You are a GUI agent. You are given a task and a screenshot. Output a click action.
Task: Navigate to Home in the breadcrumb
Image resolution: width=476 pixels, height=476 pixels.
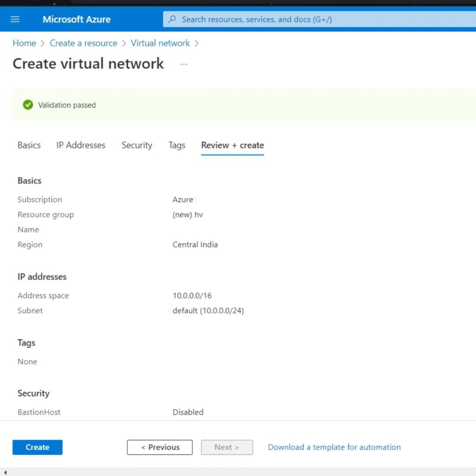tap(24, 43)
